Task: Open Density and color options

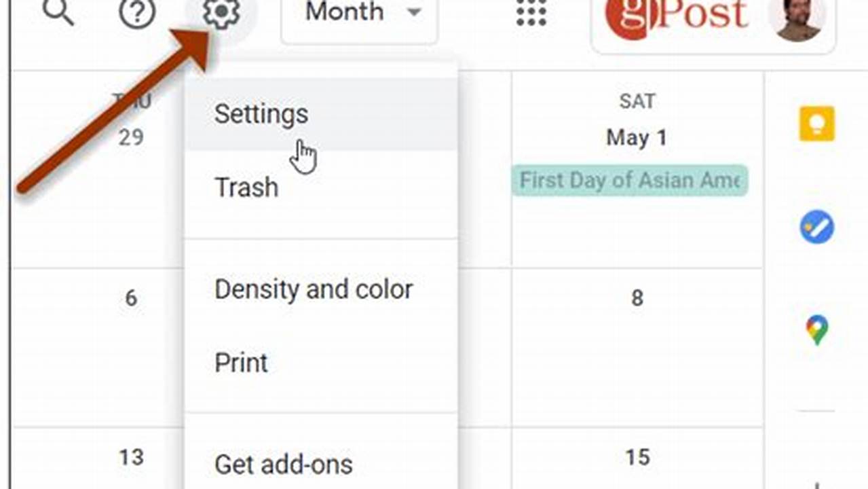Action: [313, 289]
